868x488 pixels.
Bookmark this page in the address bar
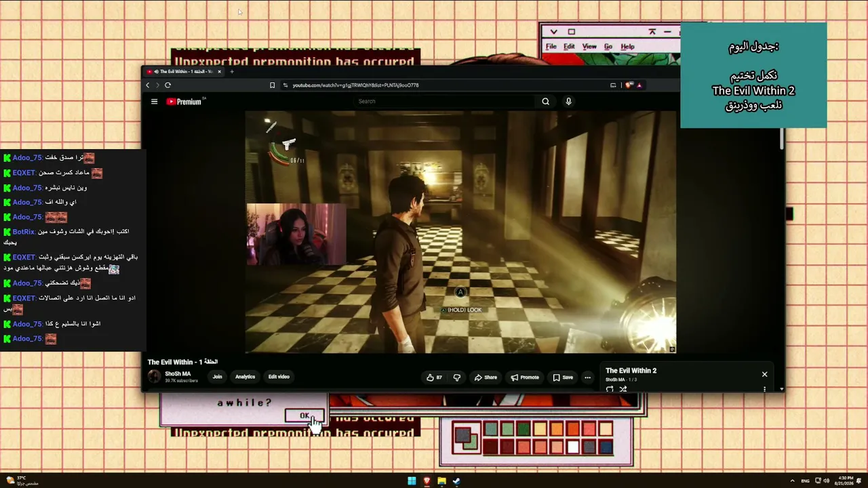tap(273, 85)
